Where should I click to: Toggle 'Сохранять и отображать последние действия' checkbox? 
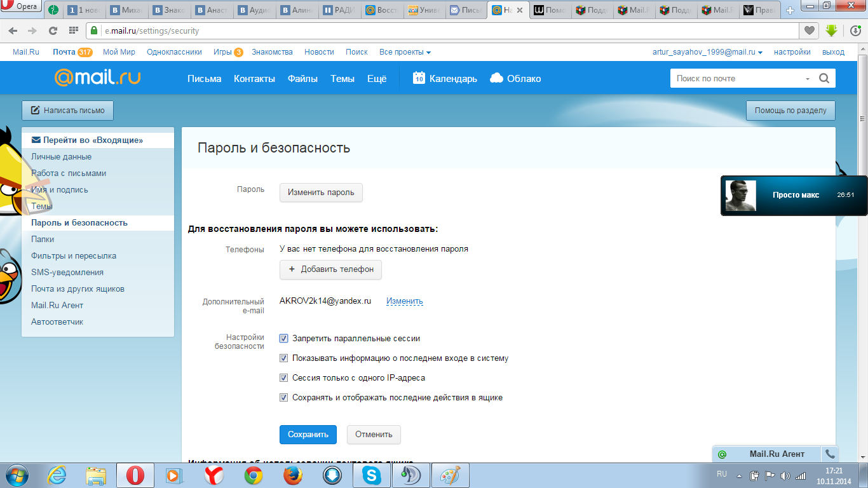[x=284, y=398]
